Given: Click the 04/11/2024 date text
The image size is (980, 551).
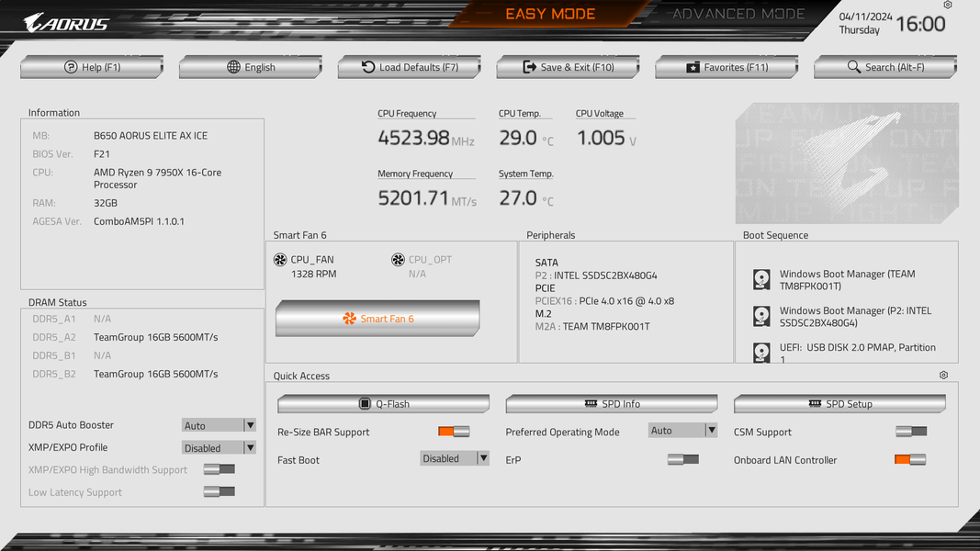Looking at the screenshot, I should [x=865, y=17].
